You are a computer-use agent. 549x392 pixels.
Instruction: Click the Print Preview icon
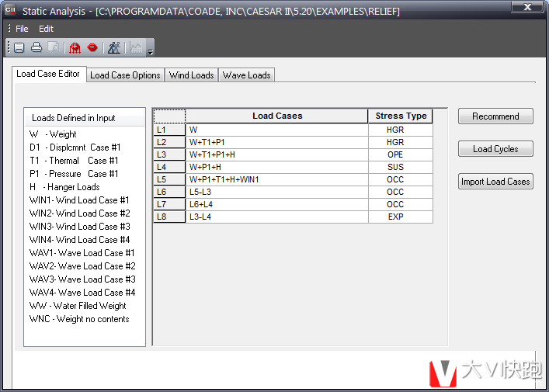tap(53, 47)
